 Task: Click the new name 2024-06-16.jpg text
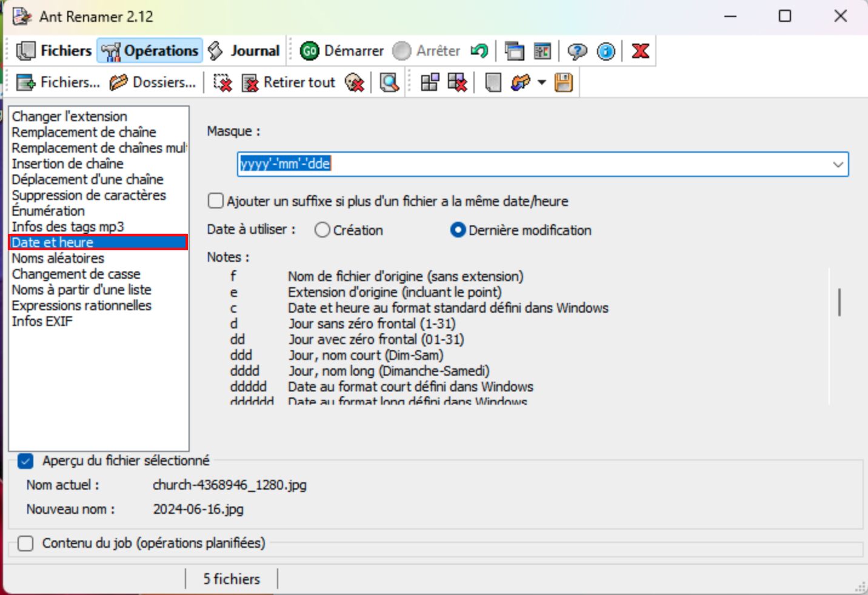198,509
